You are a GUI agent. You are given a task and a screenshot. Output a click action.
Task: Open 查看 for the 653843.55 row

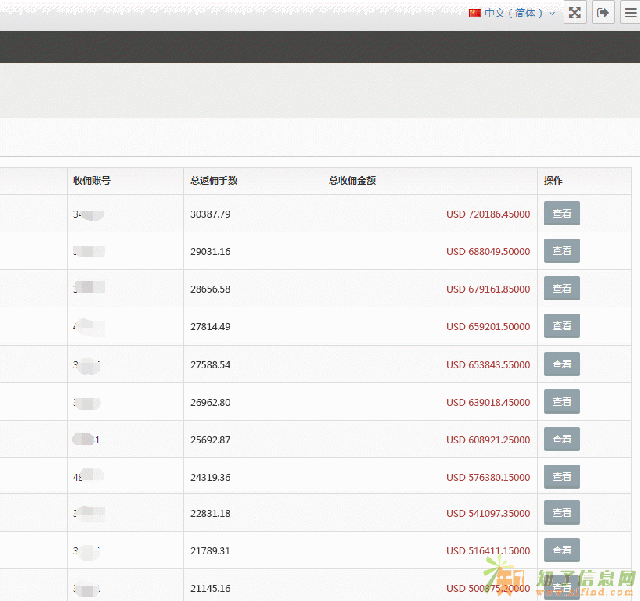tap(561, 364)
